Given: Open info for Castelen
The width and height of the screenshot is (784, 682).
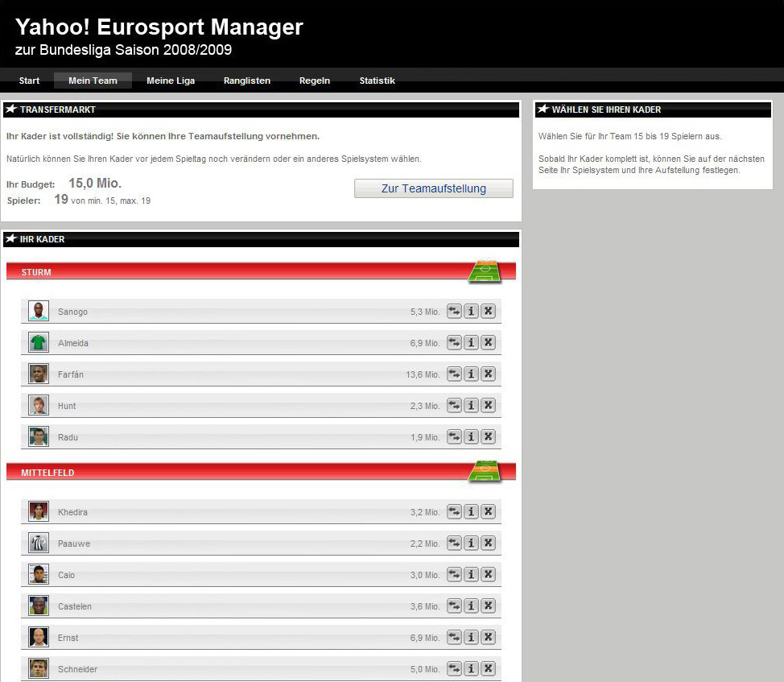Looking at the screenshot, I should point(471,606).
